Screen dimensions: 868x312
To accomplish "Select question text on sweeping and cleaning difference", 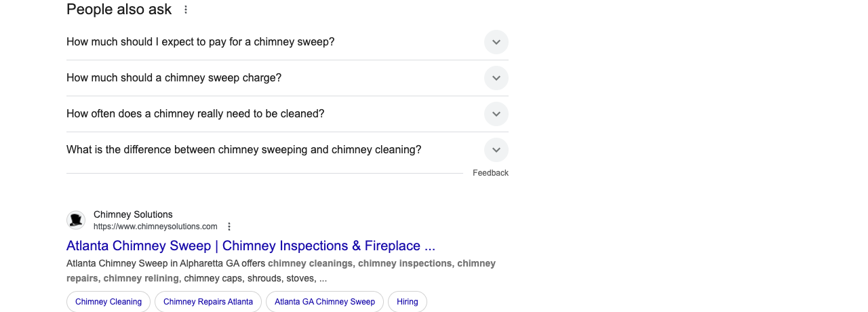I will [x=244, y=150].
